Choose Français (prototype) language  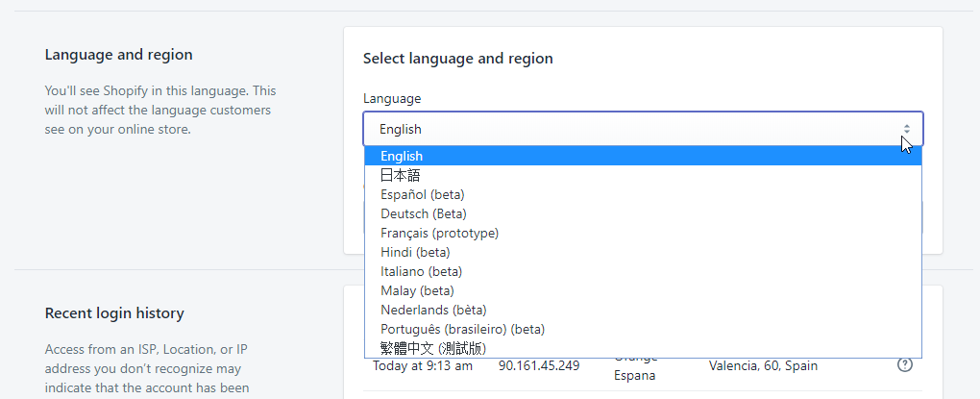click(439, 233)
